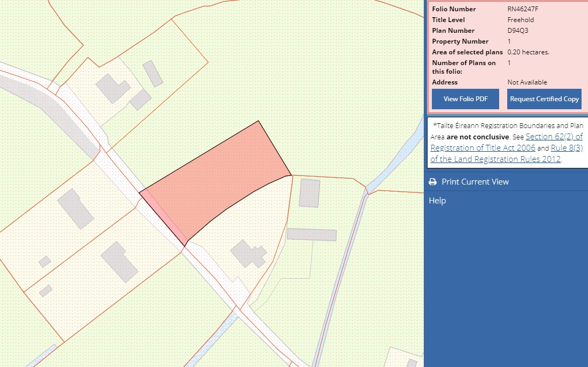Click the 0.20 hectares area value
The height and width of the screenshot is (367, 588).
click(x=528, y=52)
